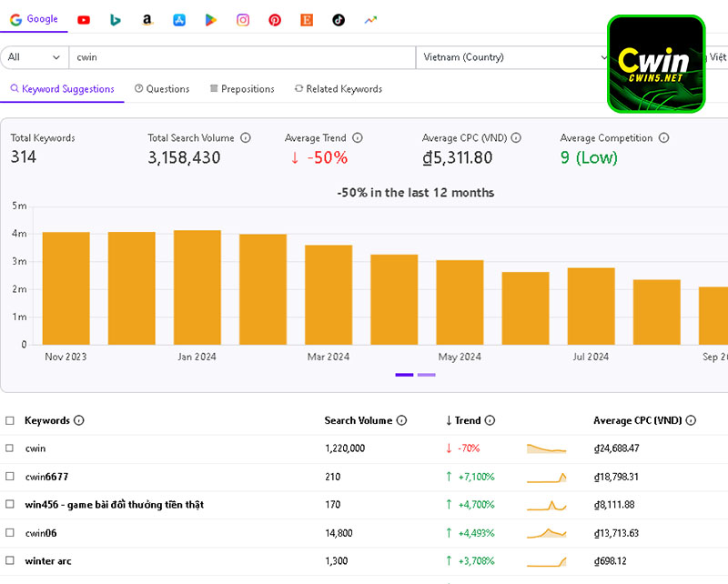Click info icon beside Search Volume header

(401, 420)
